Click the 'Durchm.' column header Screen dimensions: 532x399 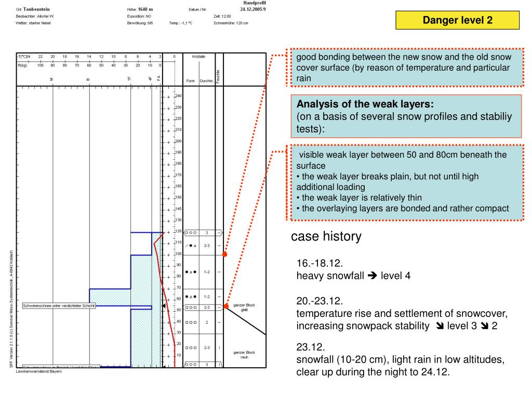(207, 81)
